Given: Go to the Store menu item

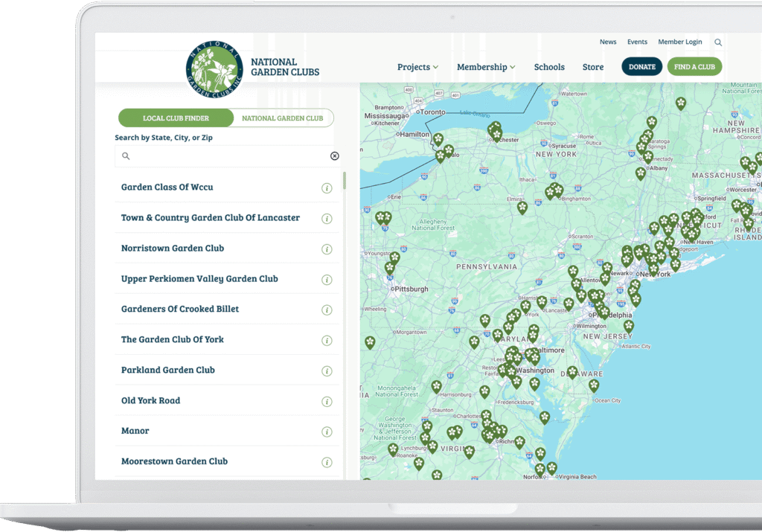Looking at the screenshot, I should [x=593, y=67].
